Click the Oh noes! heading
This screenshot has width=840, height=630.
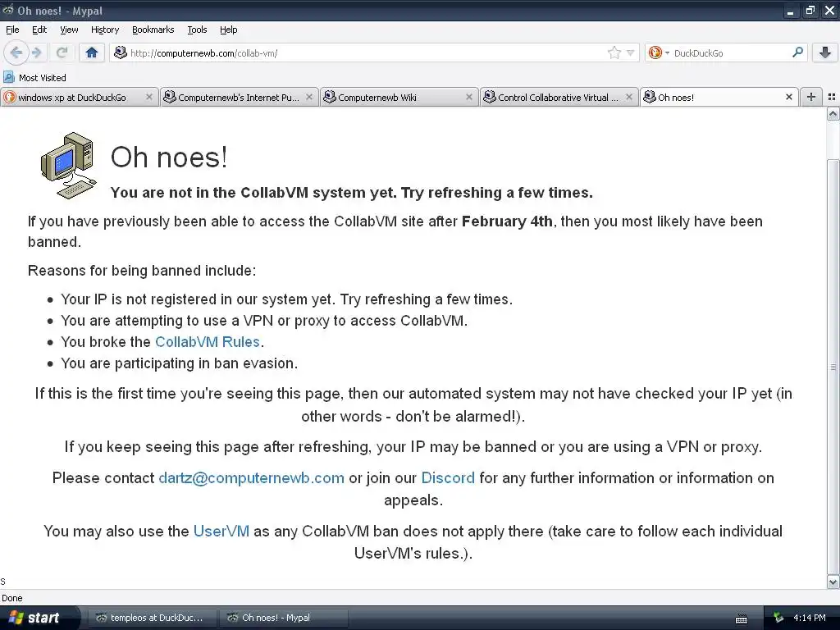coord(169,157)
